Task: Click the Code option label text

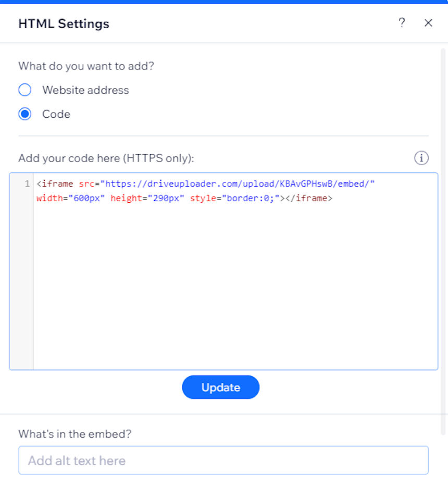Action: 56,114
